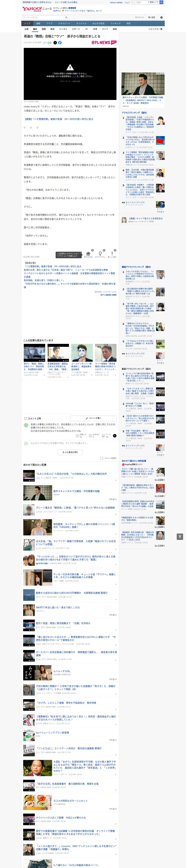This screenshot has width=186, height=868.
Task: Select the ランキング navigation tab
Action: pyautogui.click(x=115, y=24)
